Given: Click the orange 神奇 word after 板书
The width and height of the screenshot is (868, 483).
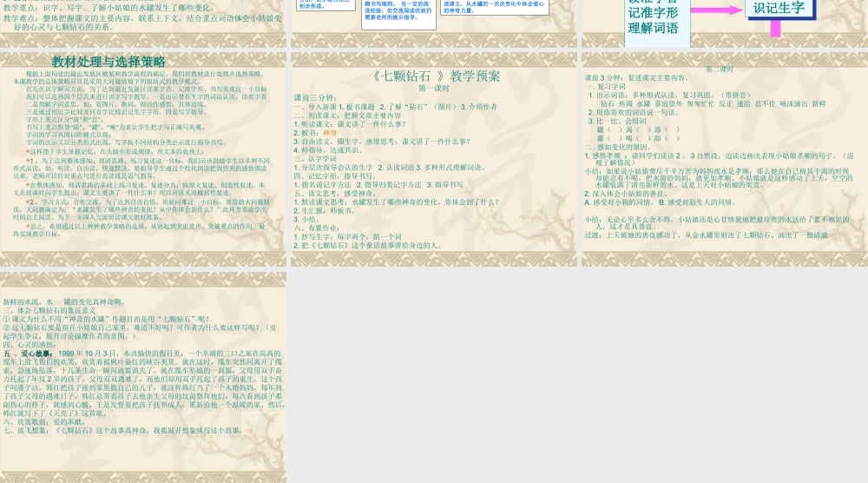Looking at the screenshot, I should click(x=330, y=133).
